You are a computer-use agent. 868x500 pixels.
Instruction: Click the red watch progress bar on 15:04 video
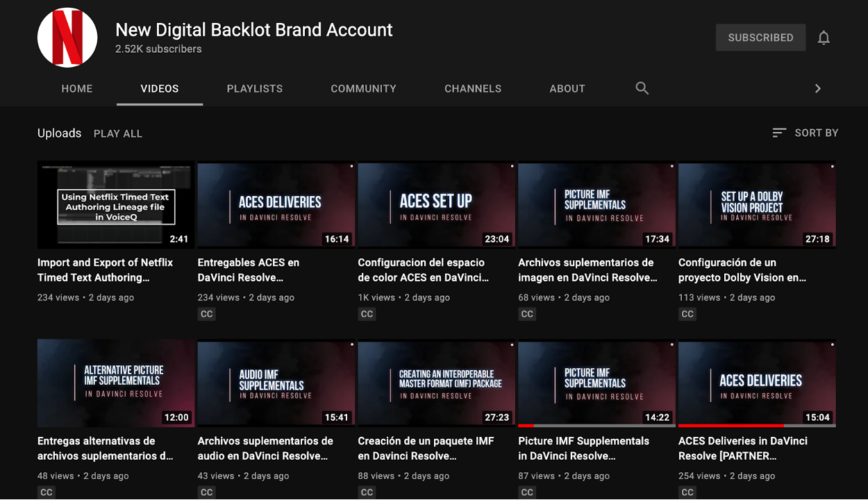(x=731, y=426)
